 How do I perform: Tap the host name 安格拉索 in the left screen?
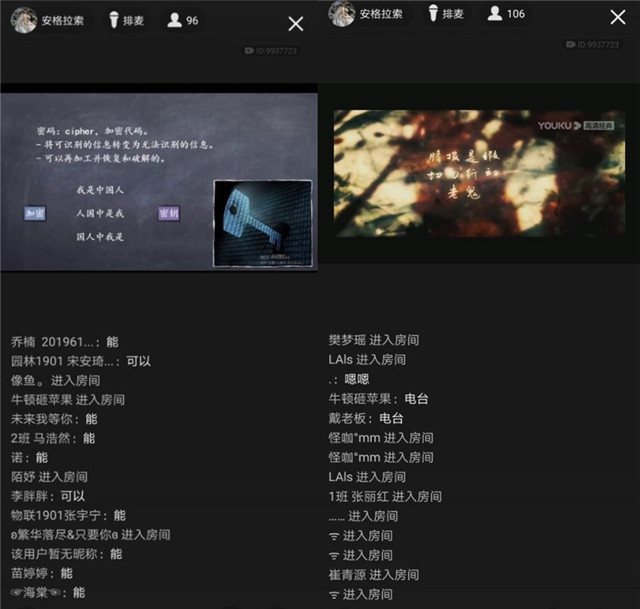click(62, 20)
